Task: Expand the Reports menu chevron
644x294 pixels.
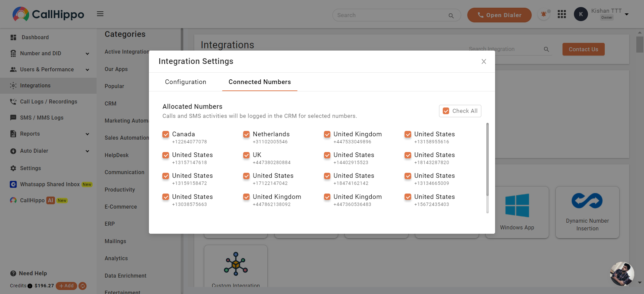Action: pyautogui.click(x=87, y=134)
